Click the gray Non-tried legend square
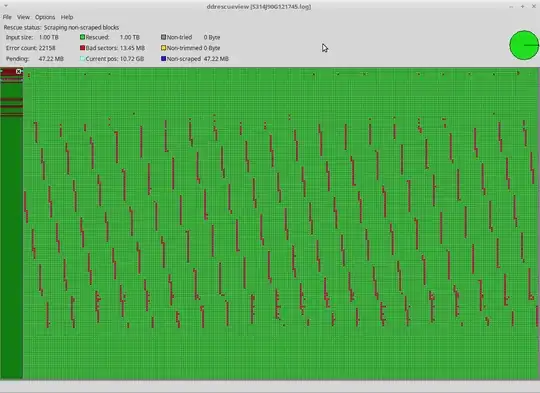The image size is (540, 393). point(164,37)
